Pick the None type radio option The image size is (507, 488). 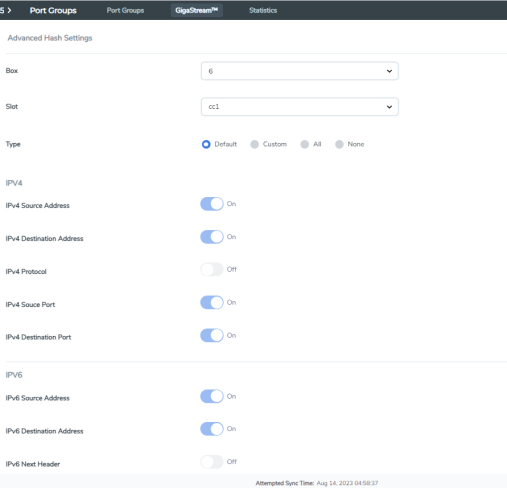[x=339, y=144]
